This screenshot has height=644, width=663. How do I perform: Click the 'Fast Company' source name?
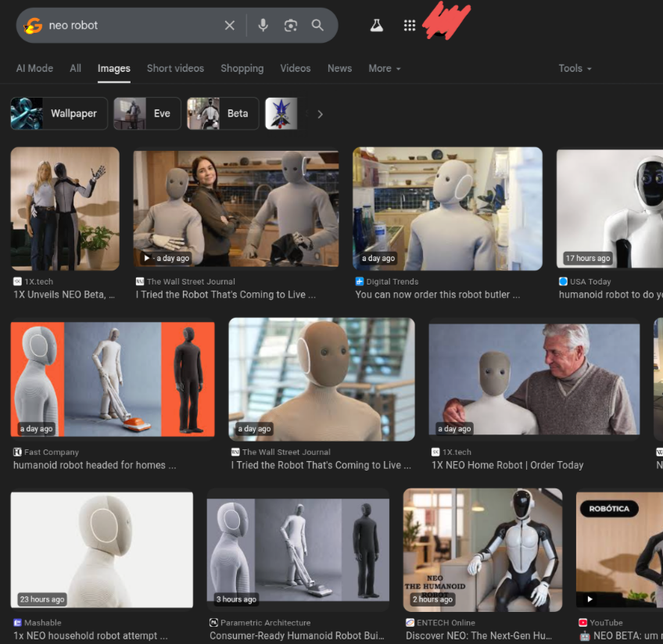pyautogui.click(x=52, y=453)
